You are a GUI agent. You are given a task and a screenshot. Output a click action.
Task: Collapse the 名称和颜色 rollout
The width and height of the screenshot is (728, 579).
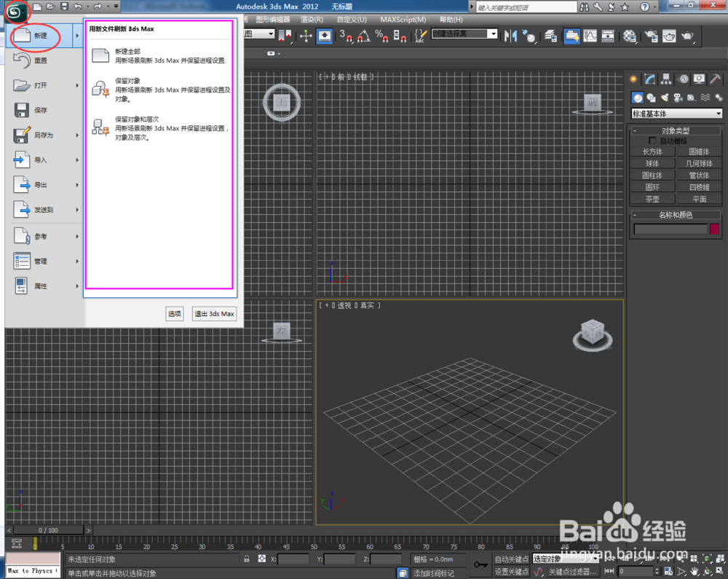pyautogui.click(x=676, y=215)
